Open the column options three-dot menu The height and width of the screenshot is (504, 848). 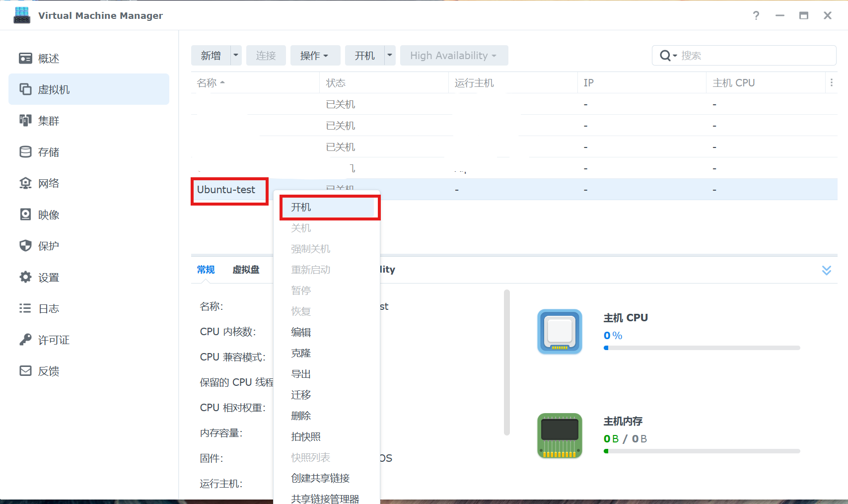click(x=831, y=82)
